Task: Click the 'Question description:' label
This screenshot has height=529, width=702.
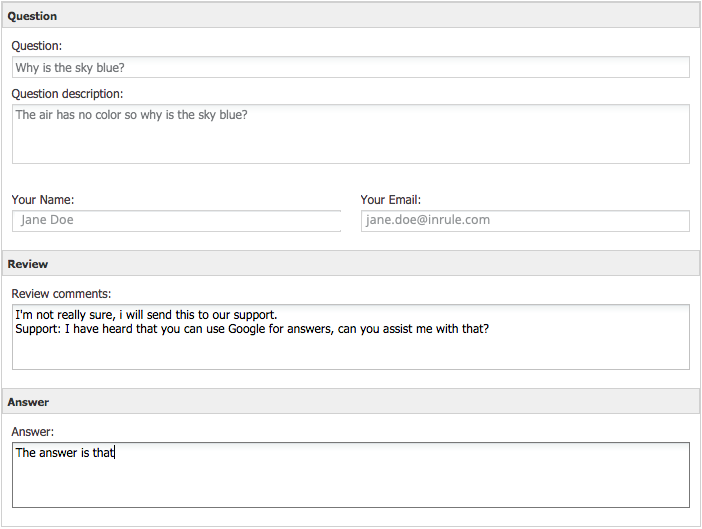Action: 67,94
